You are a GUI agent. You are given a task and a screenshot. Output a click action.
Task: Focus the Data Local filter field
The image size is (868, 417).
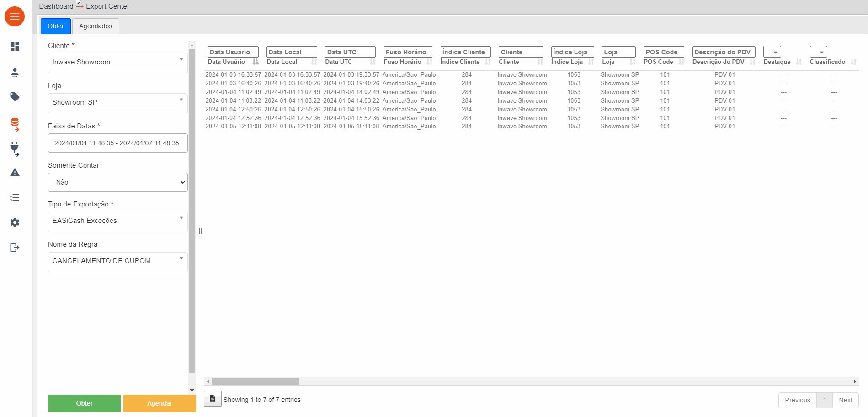(292, 52)
